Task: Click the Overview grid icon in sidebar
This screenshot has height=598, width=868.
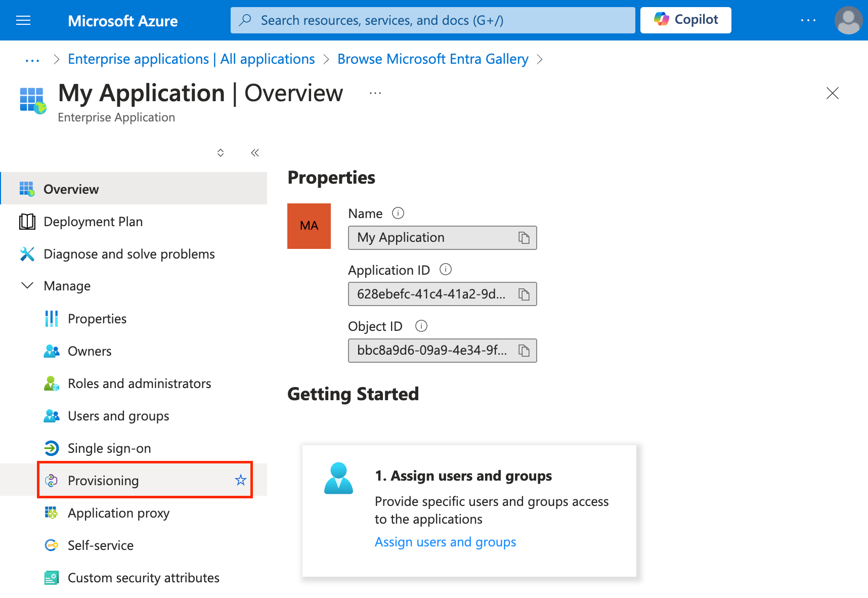Action: pos(27,189)
